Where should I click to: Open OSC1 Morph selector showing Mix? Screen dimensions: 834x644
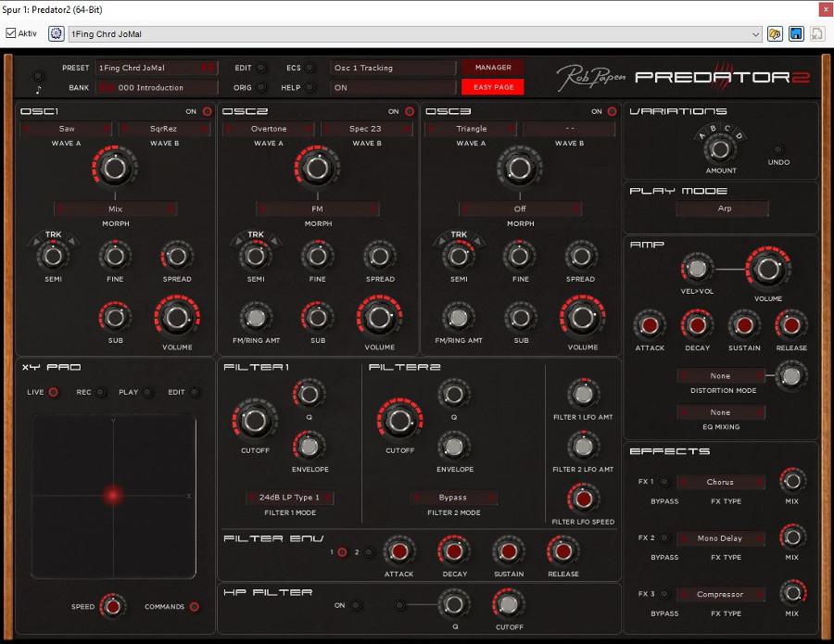116,209
